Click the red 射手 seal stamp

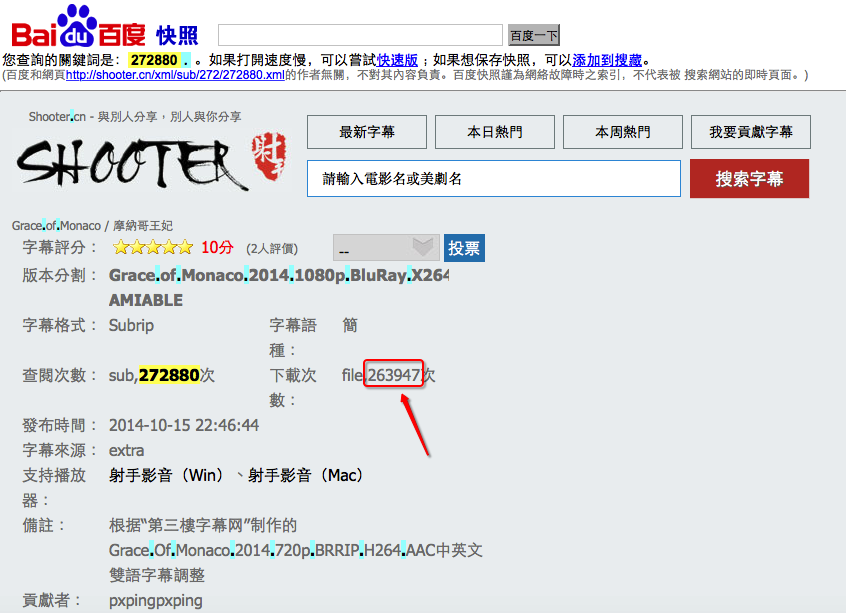tap(269, 156)
